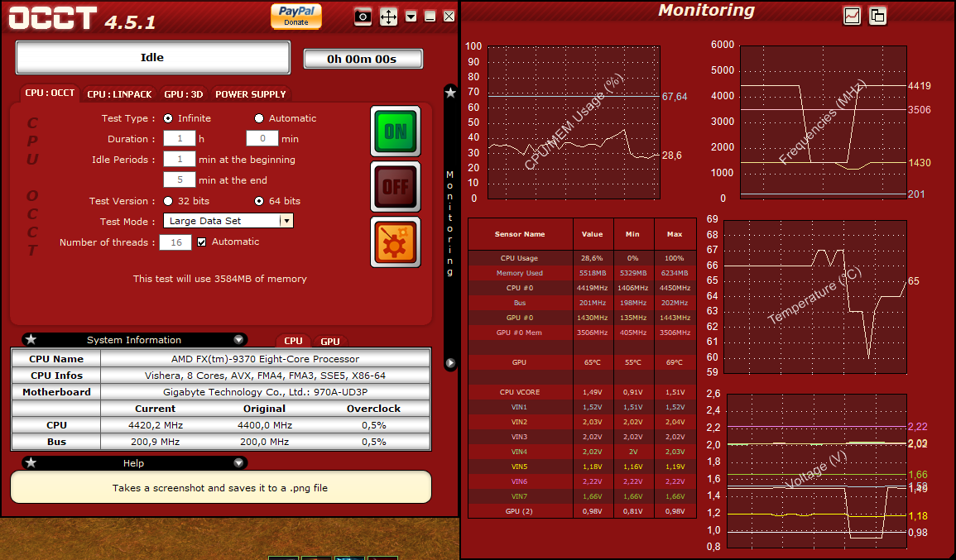The width and height of the screenshot is (956, 560).
Task: Click the arrow at bottom of Monitoring strip
Action: pyautogui.click(x=450, y=363)
